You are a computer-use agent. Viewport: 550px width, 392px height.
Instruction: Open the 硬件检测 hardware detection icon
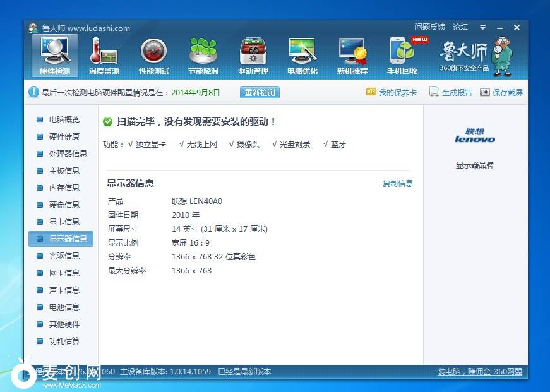(x=55, y=56)
